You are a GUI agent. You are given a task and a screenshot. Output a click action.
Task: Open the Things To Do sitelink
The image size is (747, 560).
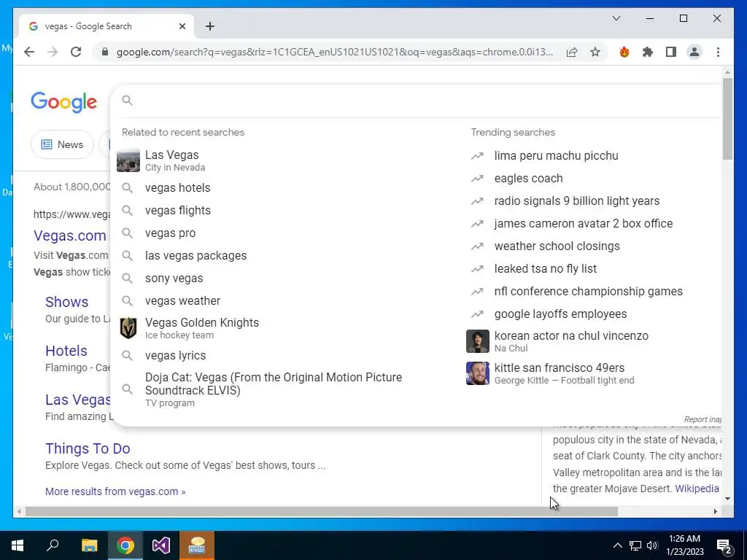coord(88,448)
